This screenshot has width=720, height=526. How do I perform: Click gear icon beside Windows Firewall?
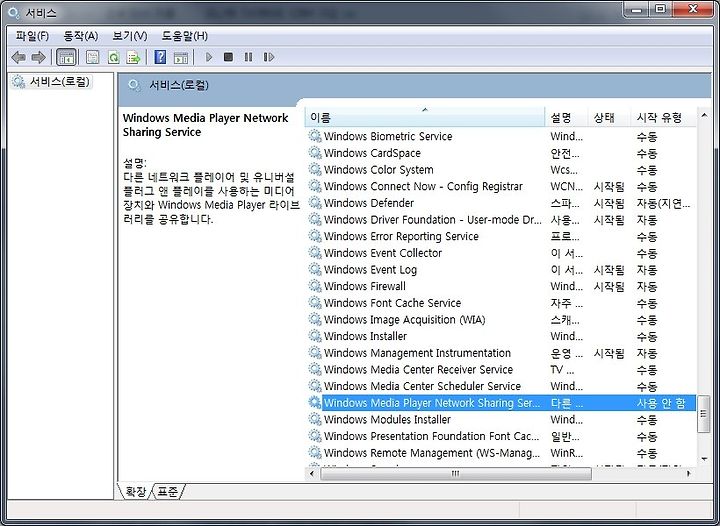click(315, 286)
